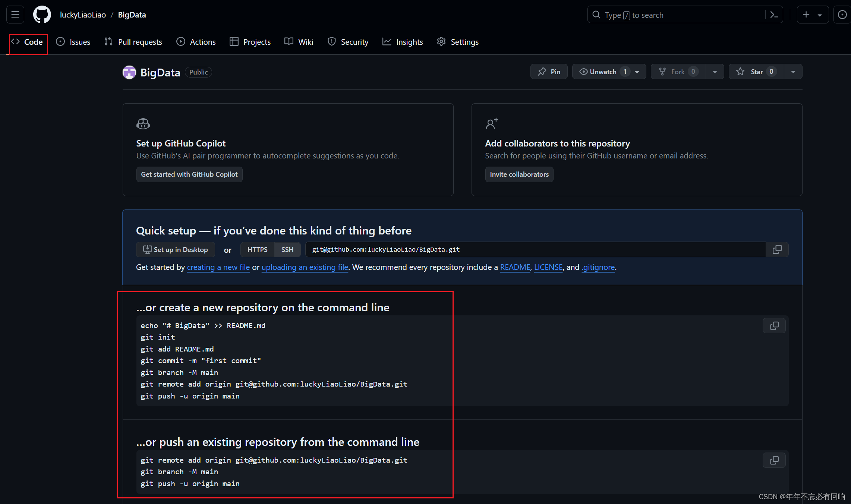Open the Code tab
Image resolution: width=851 pixels, height=504 pixels.
[27, 42]
